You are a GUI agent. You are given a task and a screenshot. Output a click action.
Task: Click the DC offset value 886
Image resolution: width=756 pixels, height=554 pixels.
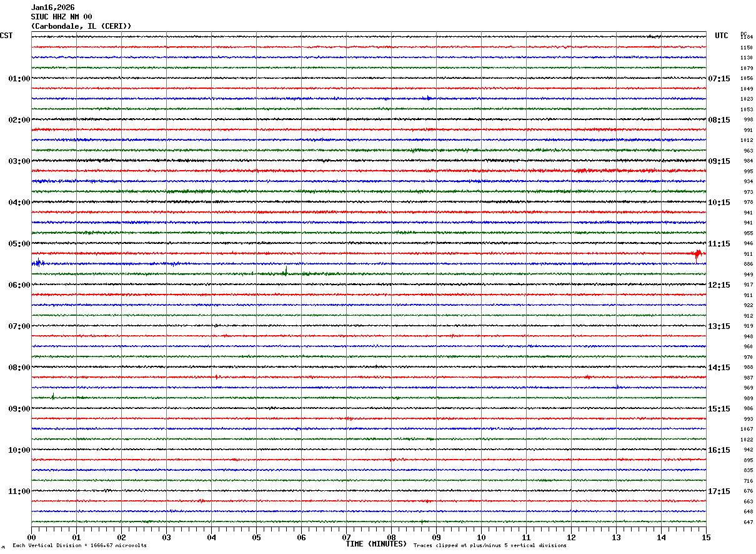point(748,264)
